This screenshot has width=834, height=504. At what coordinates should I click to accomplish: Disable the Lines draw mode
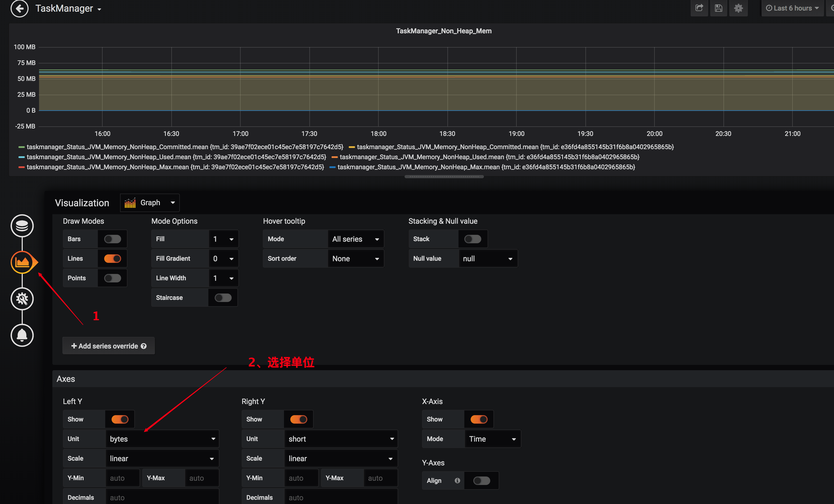click(x=112, y=259)
